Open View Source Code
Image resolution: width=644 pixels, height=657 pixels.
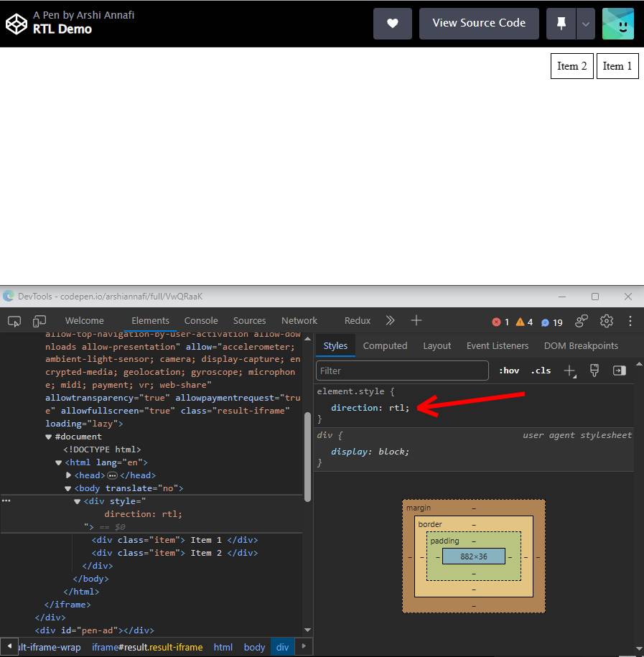(479, 24)
